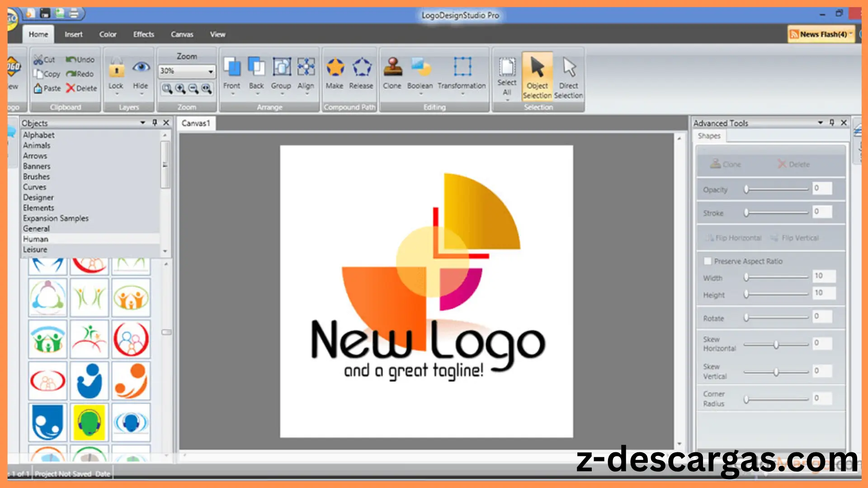This screenshot has height=488, width=868.
Task: Click the Rotate slider
Action: pos(777,318)
